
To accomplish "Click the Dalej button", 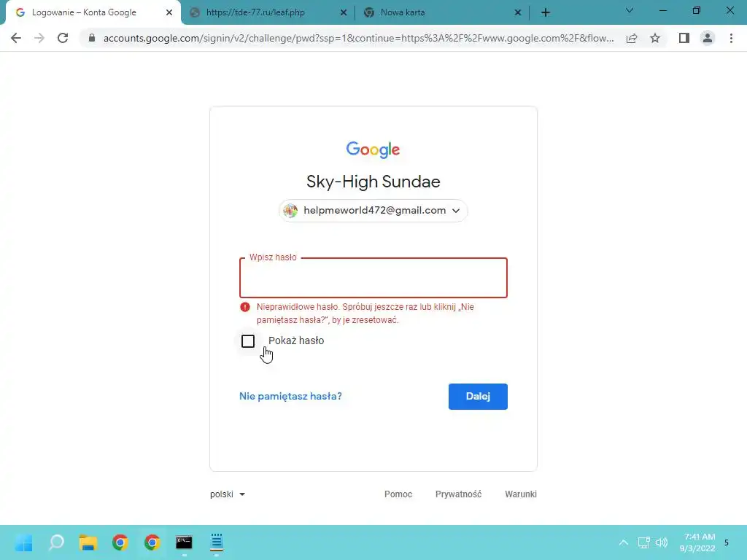I will (478, 397).
